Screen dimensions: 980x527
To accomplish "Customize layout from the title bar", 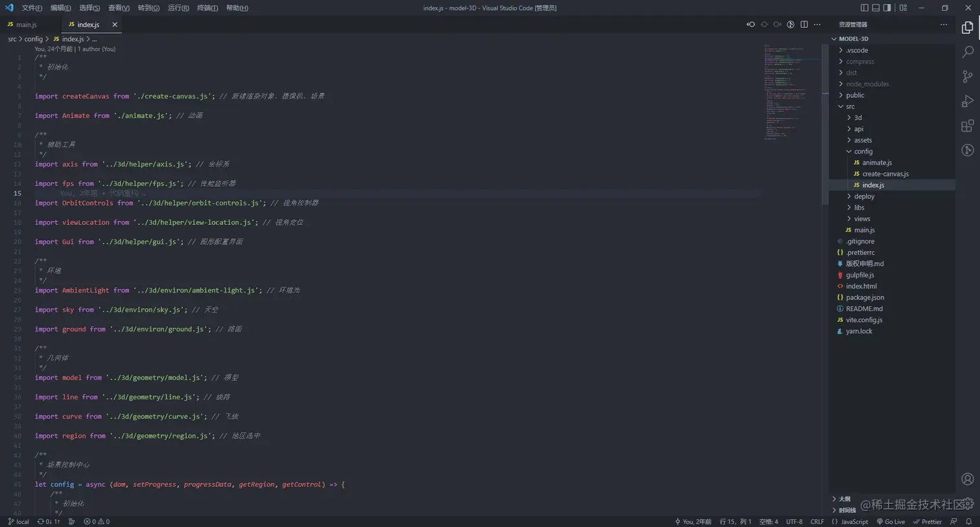I will click(903, 8).
